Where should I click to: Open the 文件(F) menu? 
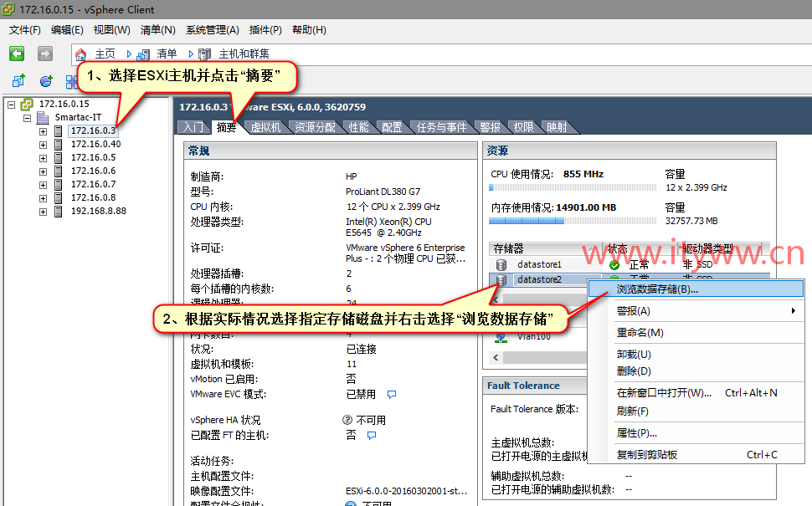tap(24, 30)
